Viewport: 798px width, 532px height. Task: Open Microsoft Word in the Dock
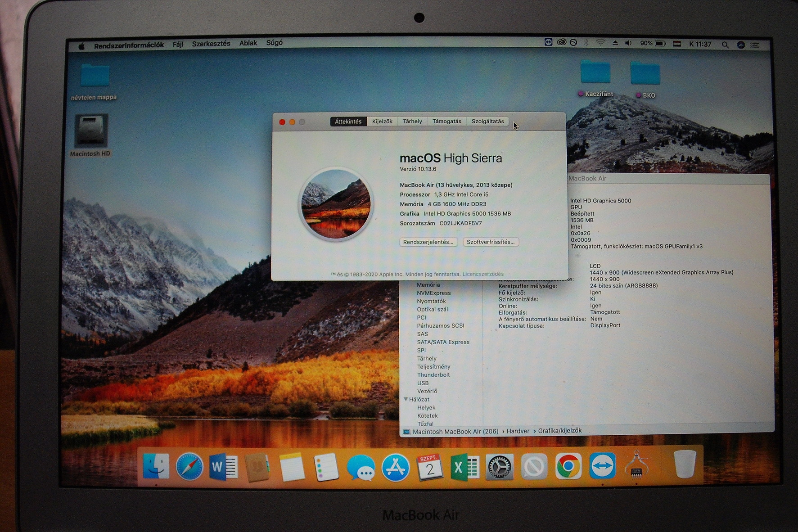tap(223, 467)
